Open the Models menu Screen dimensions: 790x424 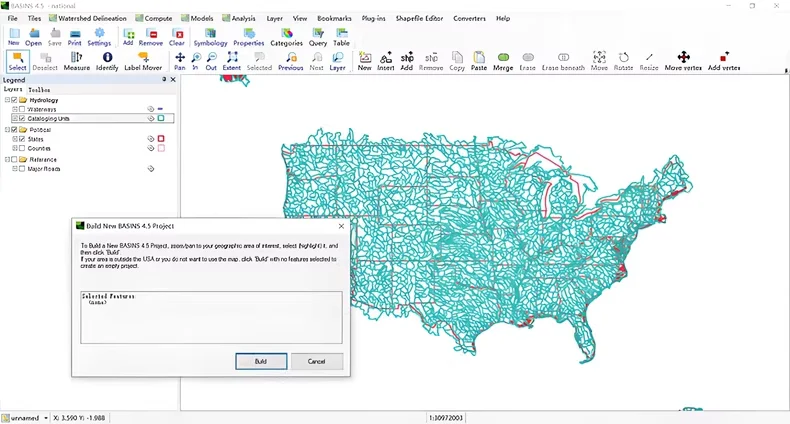(198, 18)
